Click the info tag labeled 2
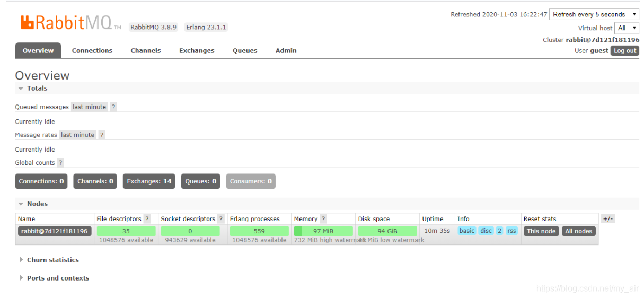Image resolution: width=644 pixels, height=298 pixels. pyautogui.click(x=499, y=231)
